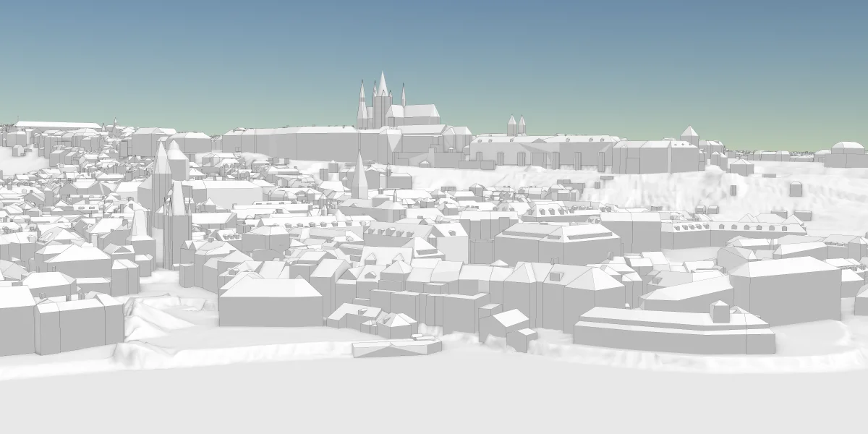Click the twin small towers right of cathedral
Image resolution: width=868 pixels, height=434 pixels.
(x=516, y=126)
